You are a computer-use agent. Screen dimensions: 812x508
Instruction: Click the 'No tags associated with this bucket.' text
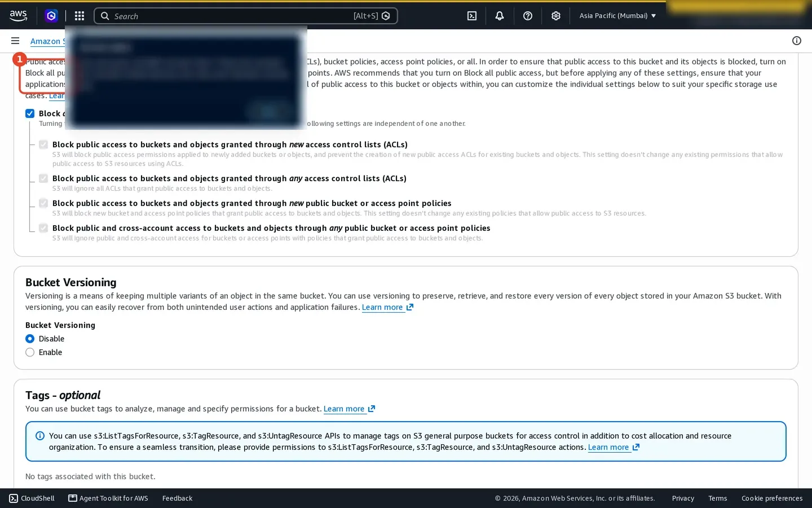point(90,476)
